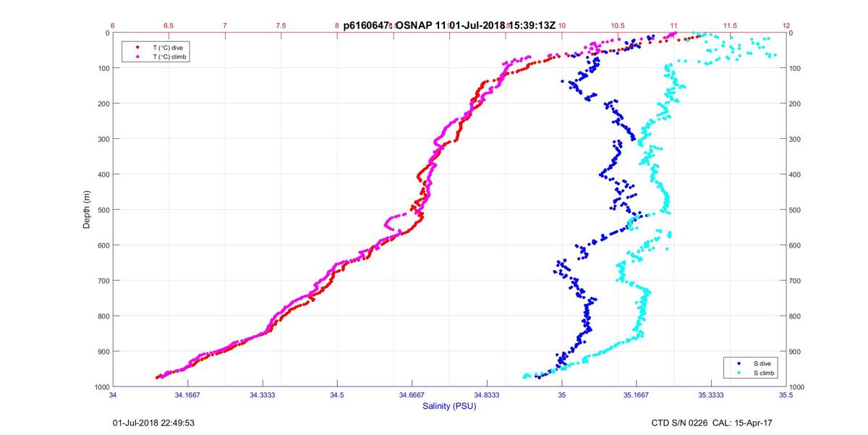This screenshot has height=435, width=868.
Task: Click salinity tick label 34.8333
Action: pos(487,395)
